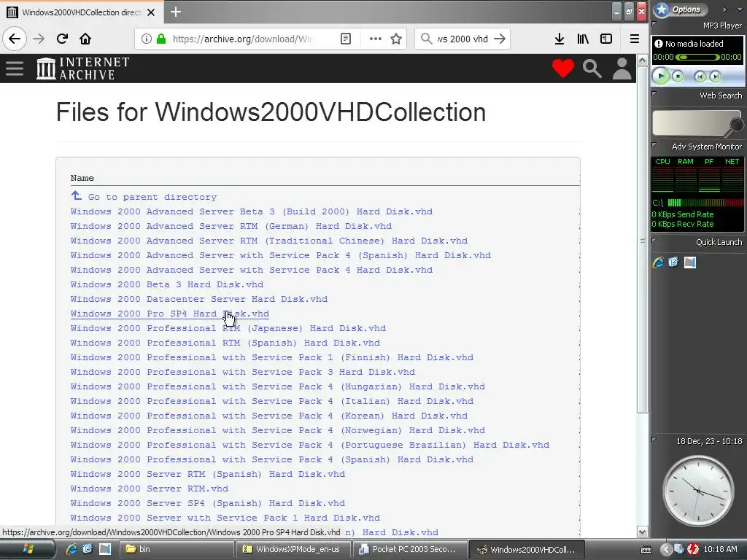Open Internet Archive hamburger menu

coord(15,69)
